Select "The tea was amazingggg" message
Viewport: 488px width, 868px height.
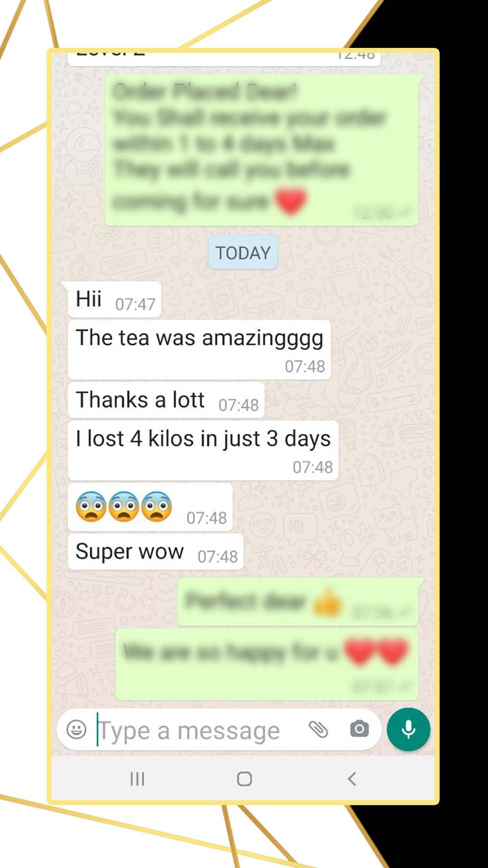(199, 349)
